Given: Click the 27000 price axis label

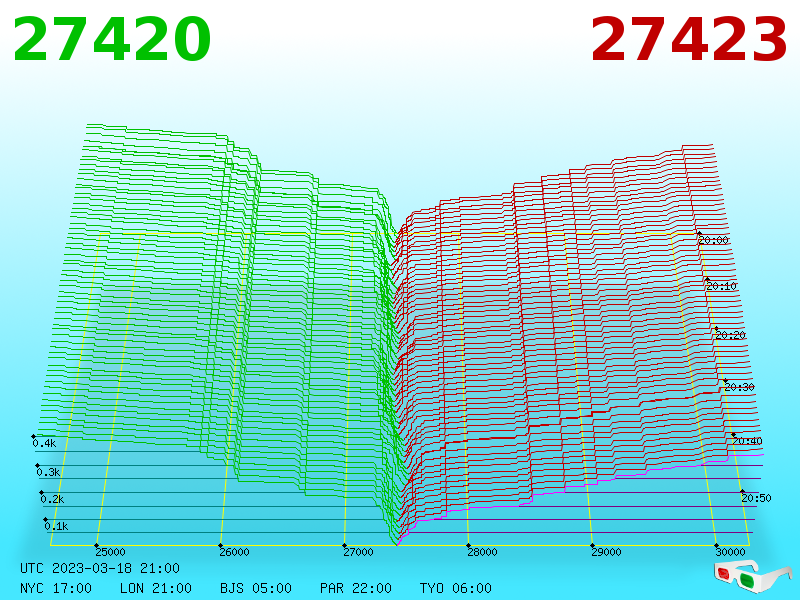Looking at the screenshot, I should click(358, 552).
